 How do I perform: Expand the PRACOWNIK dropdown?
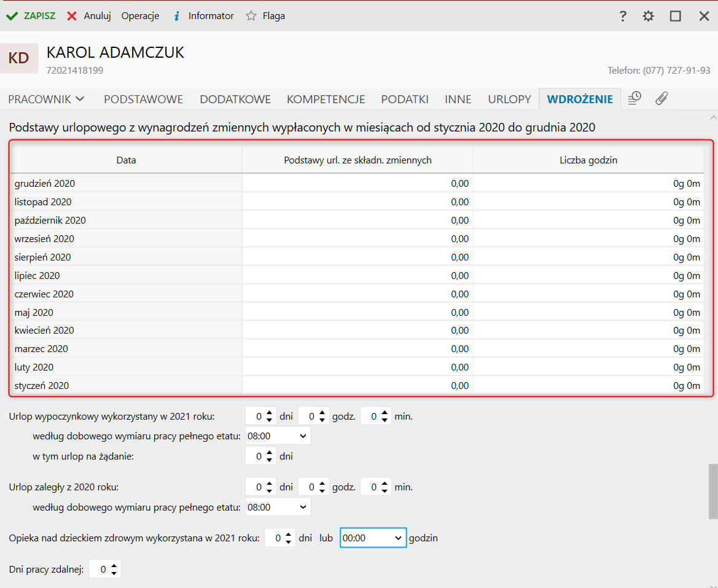pyautogui.click(x=47, y=99)
